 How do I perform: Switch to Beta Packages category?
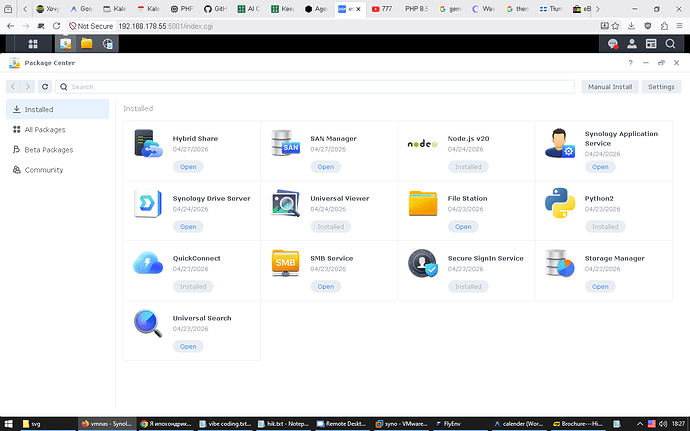pos(57,150)
